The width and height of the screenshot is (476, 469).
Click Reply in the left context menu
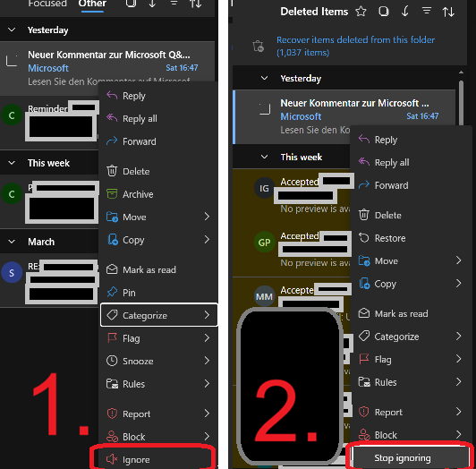click(158, 96)
